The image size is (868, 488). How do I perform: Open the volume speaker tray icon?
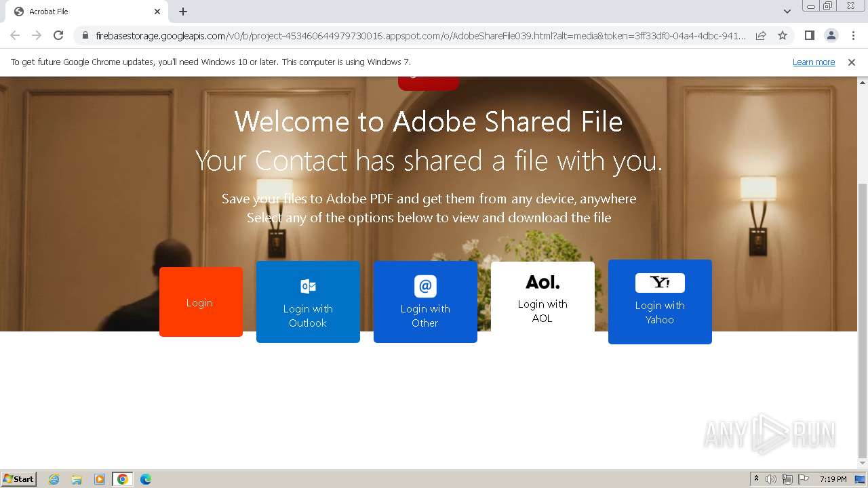771,479
